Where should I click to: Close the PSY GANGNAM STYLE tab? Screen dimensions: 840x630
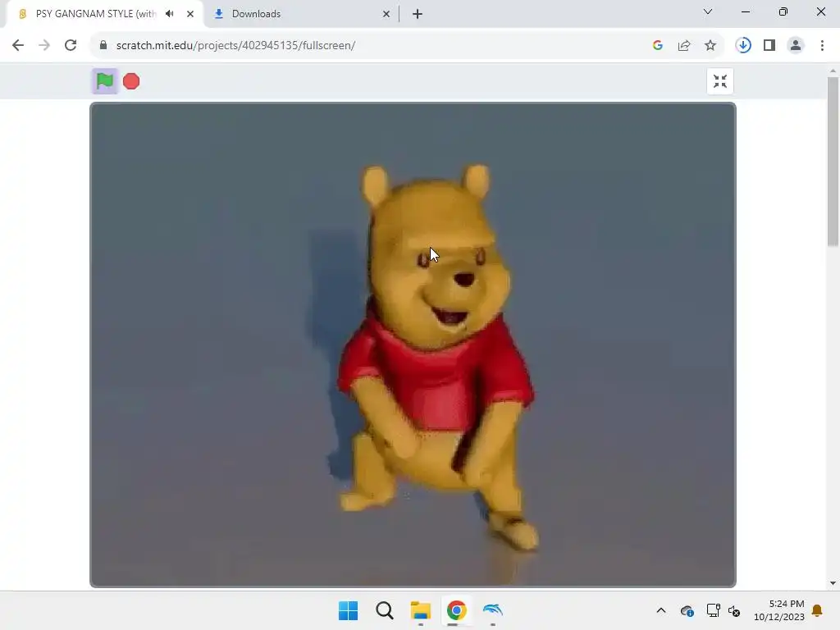point(190,14)
